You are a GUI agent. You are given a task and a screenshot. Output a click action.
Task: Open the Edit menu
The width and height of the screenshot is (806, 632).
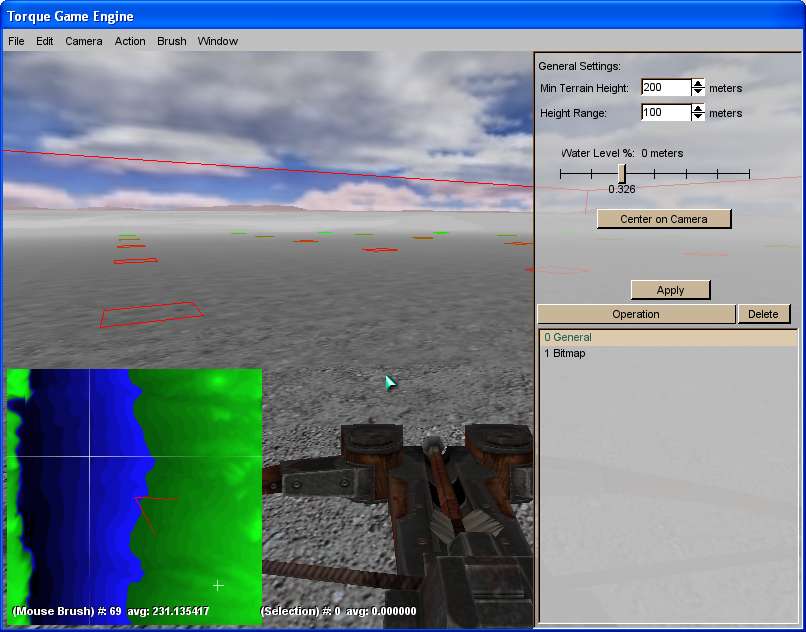pyautogui.click(x=45, y=41)
